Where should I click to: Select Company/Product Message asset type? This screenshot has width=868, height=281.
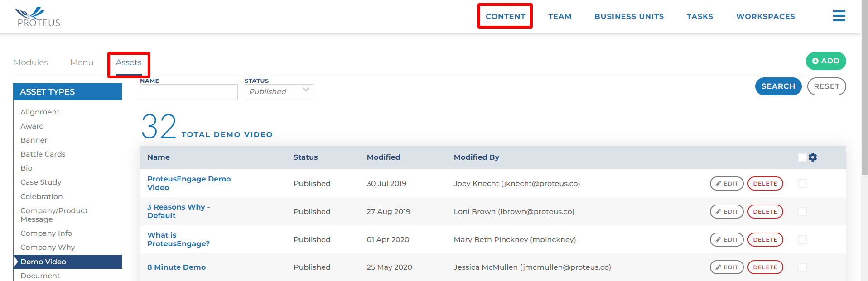(54, 215)
